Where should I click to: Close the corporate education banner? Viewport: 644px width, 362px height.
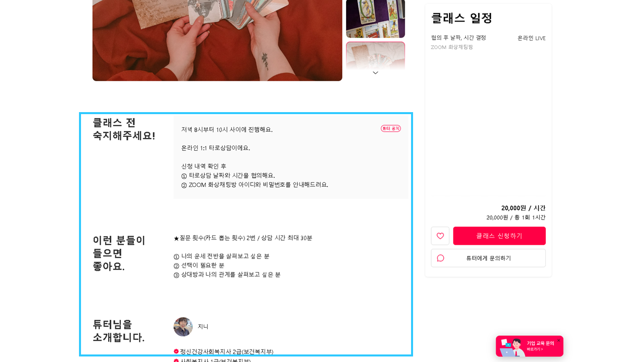tap(558, 340)
